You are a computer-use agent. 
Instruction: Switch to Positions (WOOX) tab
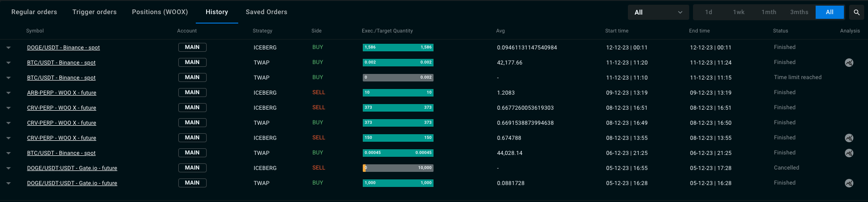click(160, 12)
